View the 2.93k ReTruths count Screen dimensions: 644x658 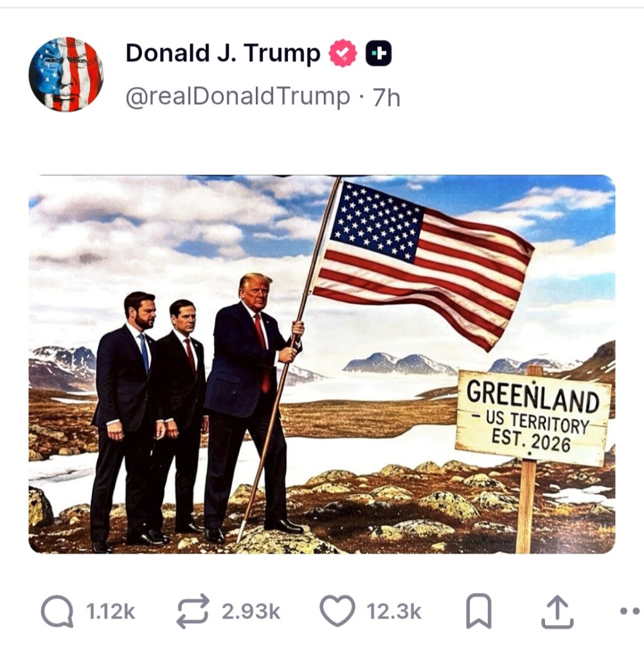[x=251, y=612]
